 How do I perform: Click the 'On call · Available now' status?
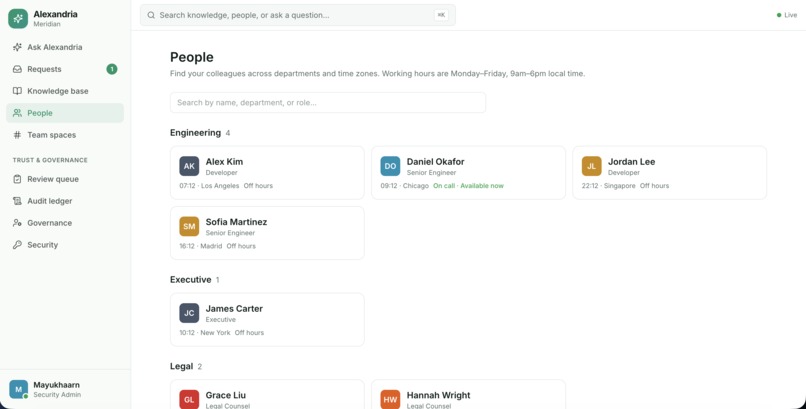(468, 186)
